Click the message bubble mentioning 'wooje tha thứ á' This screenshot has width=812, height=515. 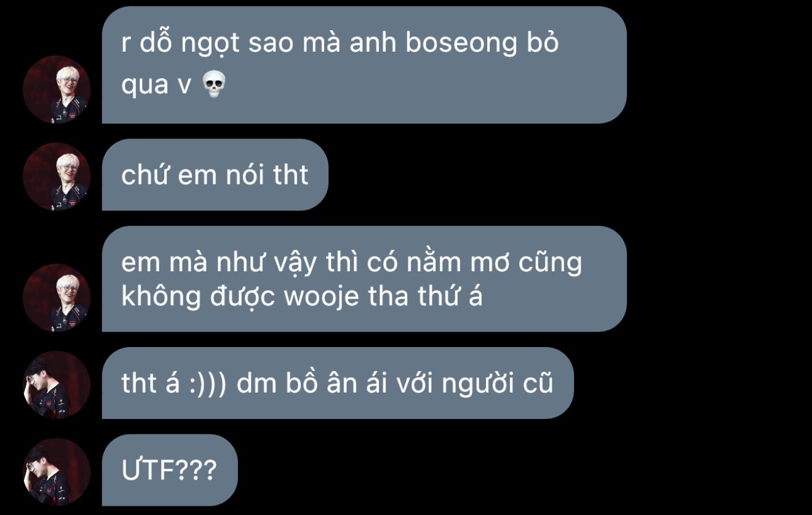pos(364,279)
